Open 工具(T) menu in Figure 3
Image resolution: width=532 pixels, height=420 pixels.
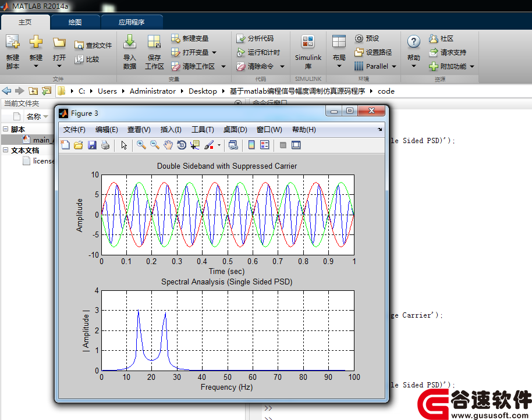203,130
